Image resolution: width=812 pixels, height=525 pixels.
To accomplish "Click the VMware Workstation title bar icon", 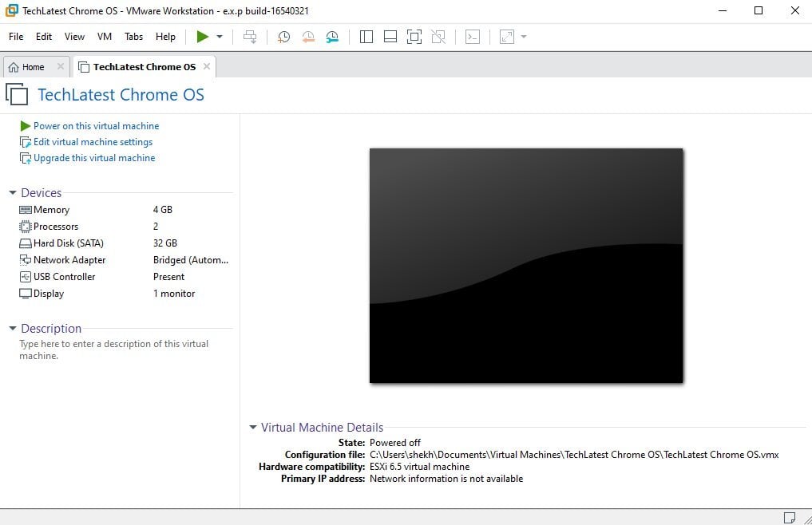I will [11, 10].
